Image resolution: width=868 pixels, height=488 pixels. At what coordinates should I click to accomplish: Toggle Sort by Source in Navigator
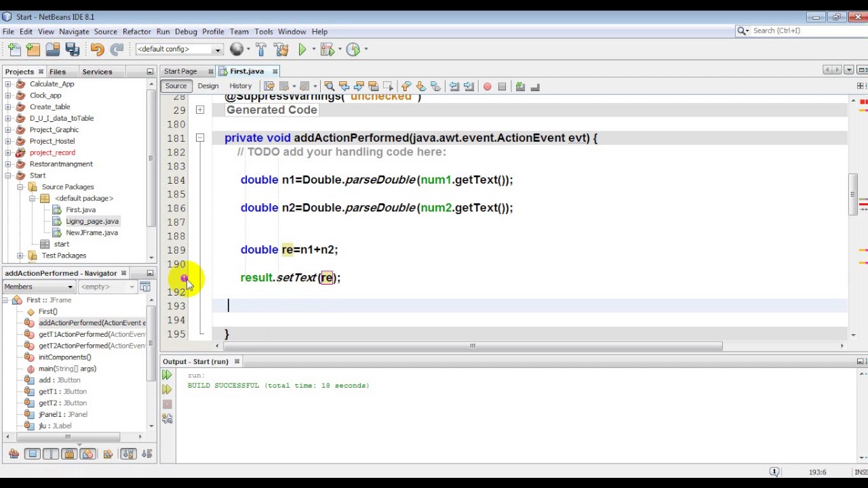(x=147, y=454)
